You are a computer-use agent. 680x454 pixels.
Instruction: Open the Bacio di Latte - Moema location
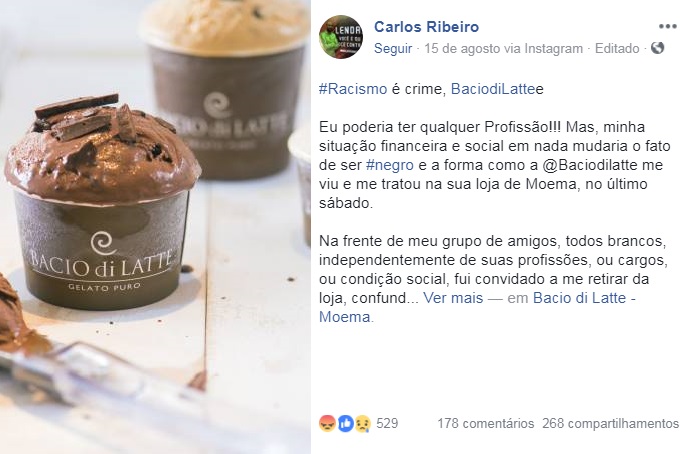[x=477, y=307]
